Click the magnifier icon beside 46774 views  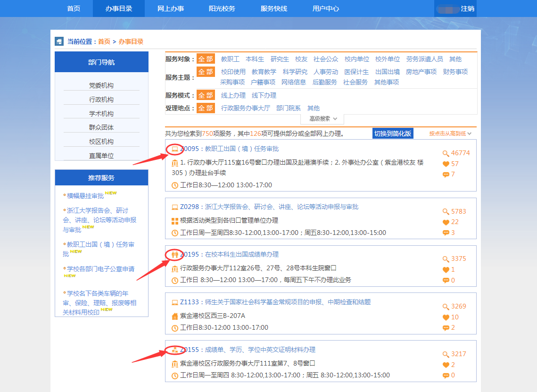click(x=446, y=153)
